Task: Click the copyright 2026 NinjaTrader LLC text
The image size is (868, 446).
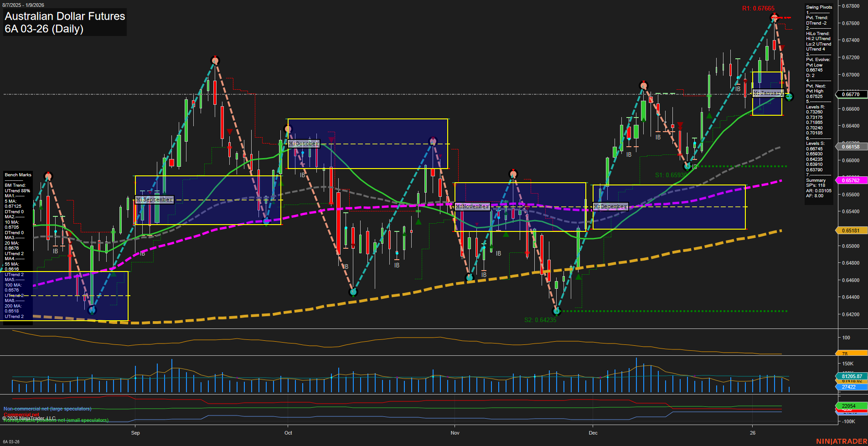Action: tap(29, 417)
